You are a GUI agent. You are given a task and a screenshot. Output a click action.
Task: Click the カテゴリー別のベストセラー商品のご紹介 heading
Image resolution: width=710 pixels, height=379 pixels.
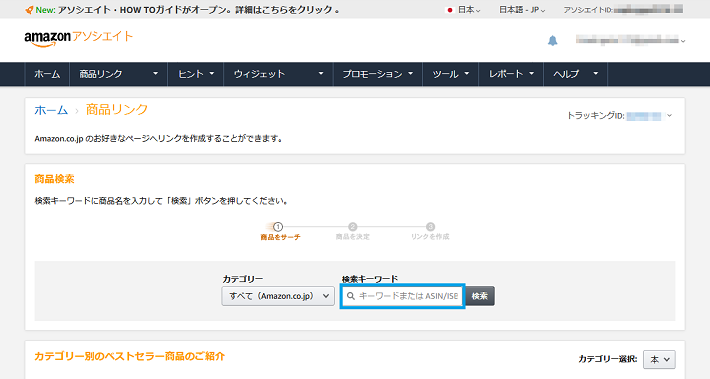(x=130, y=356)
